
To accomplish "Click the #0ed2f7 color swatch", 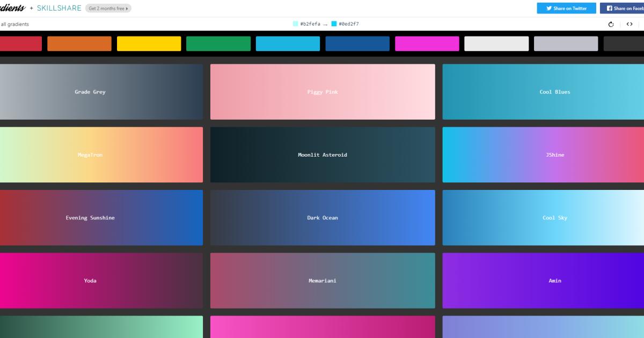I will coord(334,24).
